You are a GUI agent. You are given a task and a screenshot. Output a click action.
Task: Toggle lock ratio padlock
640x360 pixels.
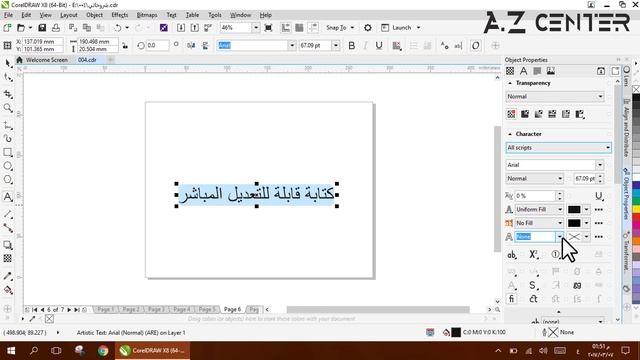click(x=125, y=45)
